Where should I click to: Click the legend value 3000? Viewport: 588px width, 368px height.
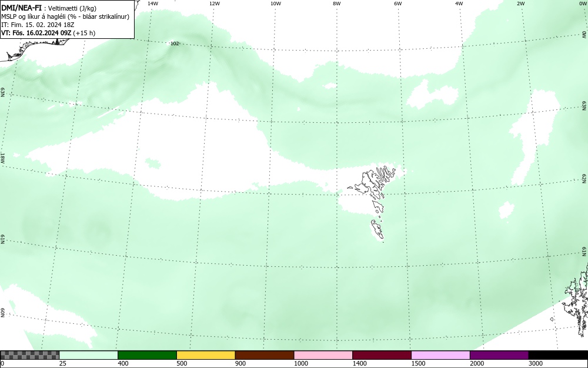536,363
